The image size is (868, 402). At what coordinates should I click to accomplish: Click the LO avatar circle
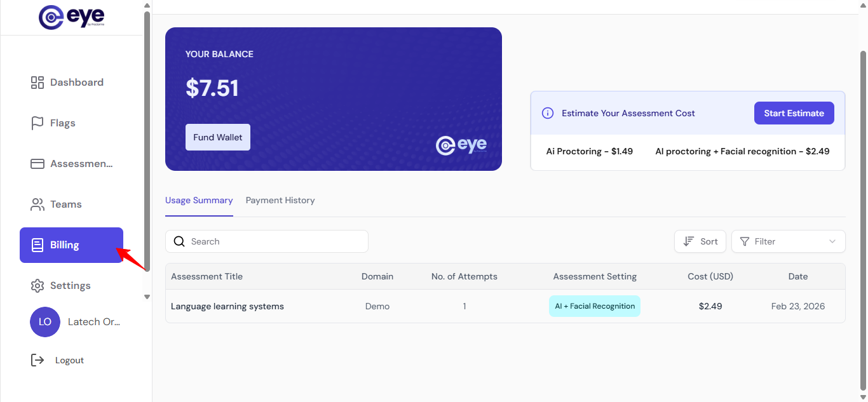pyautogui.click(x=45, y=322)
